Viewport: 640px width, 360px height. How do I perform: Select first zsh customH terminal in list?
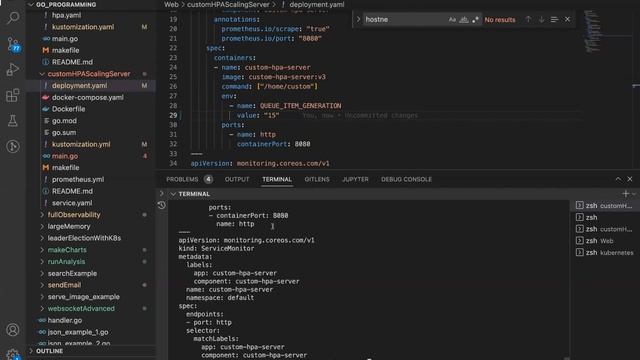(x=604, y=206)
